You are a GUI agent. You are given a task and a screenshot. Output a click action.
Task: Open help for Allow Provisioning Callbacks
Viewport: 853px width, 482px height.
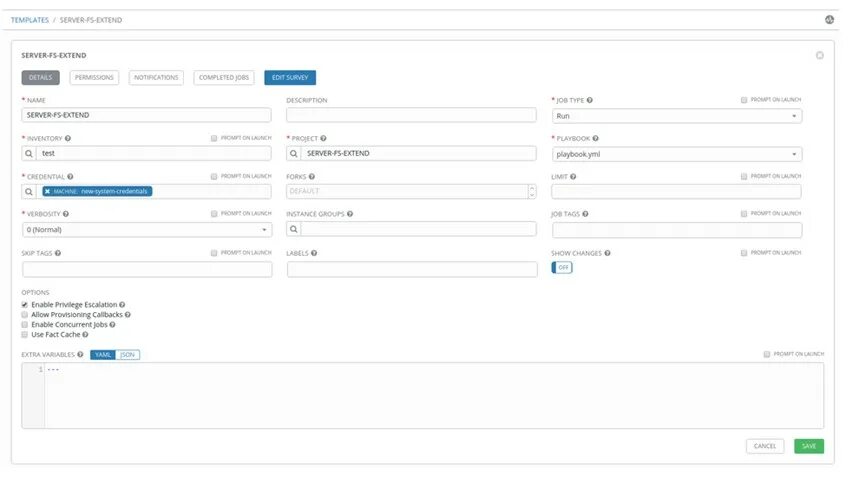128,314
